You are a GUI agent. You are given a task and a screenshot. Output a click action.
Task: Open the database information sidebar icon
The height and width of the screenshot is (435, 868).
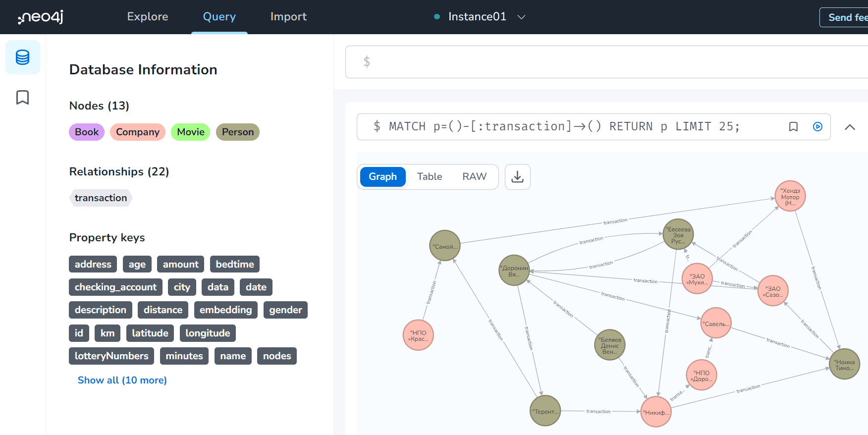point(23,57)
